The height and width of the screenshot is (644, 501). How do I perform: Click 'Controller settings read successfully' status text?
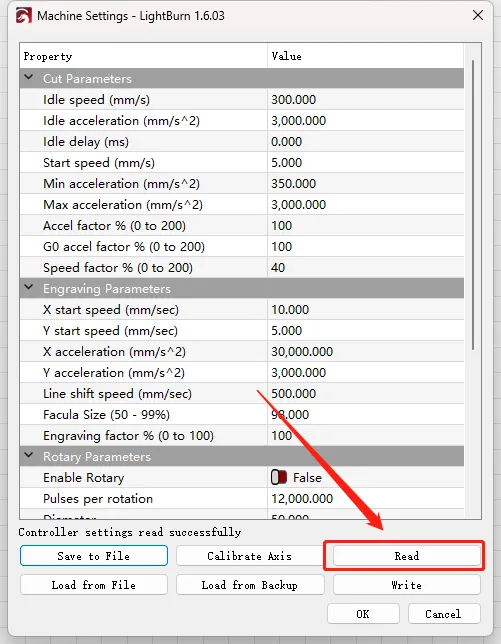tap(130, 532)
